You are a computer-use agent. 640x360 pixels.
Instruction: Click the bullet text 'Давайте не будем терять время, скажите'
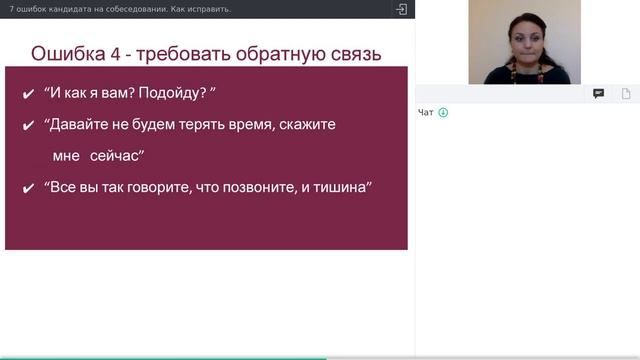tap(190, 124)
